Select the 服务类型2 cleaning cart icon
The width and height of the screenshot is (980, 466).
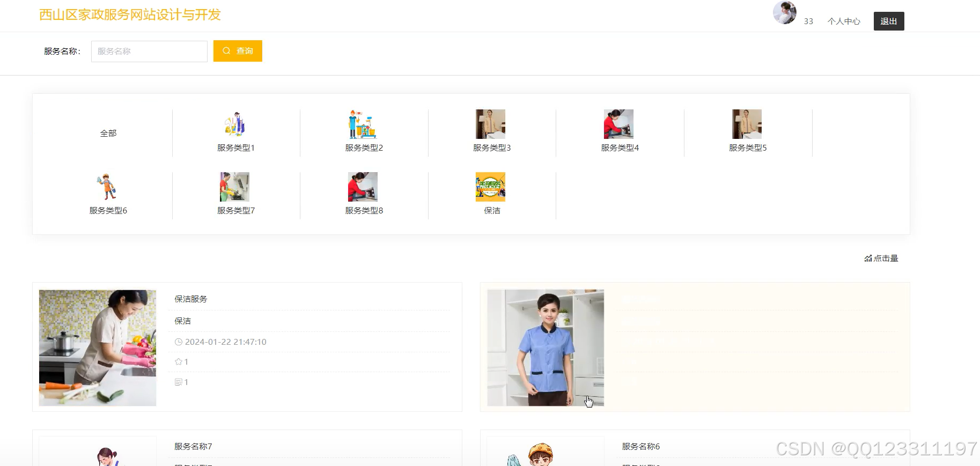pyautogui.click(x=363, y=124)
